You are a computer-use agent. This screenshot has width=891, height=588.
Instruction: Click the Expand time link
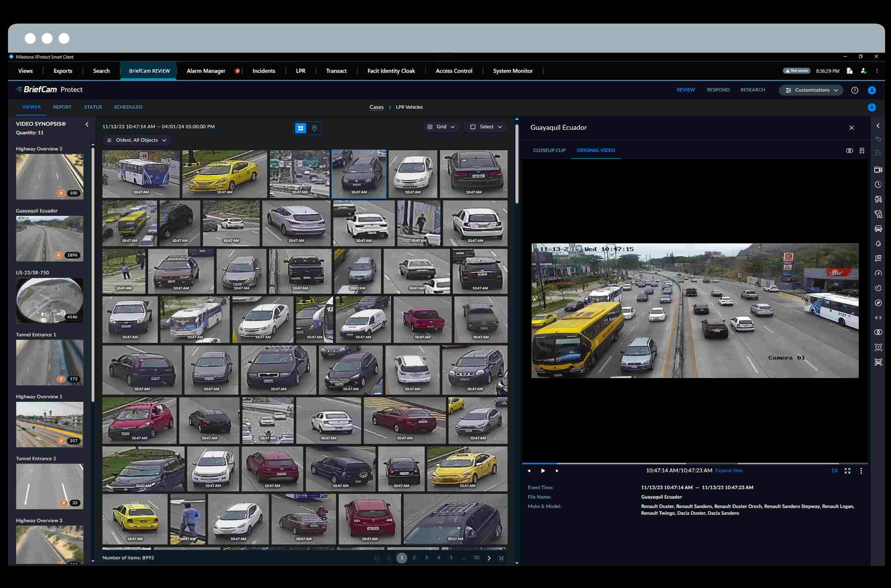click(x=729, y=470)
